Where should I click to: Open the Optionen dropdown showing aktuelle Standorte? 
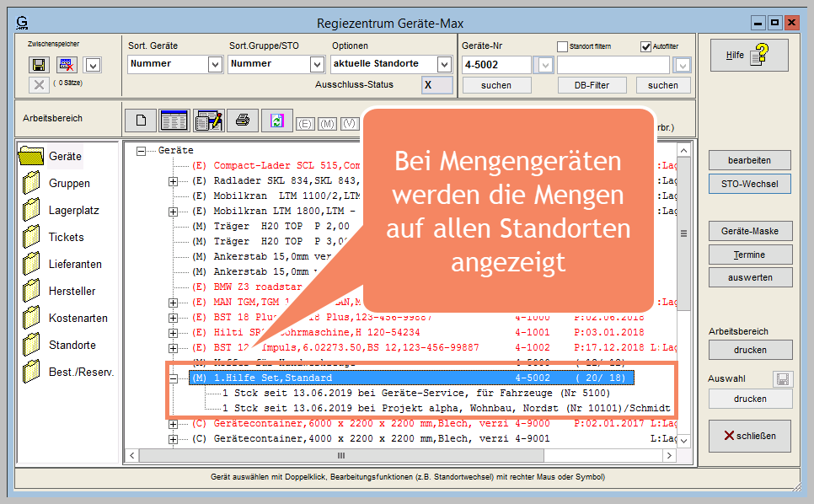[444, 64]
